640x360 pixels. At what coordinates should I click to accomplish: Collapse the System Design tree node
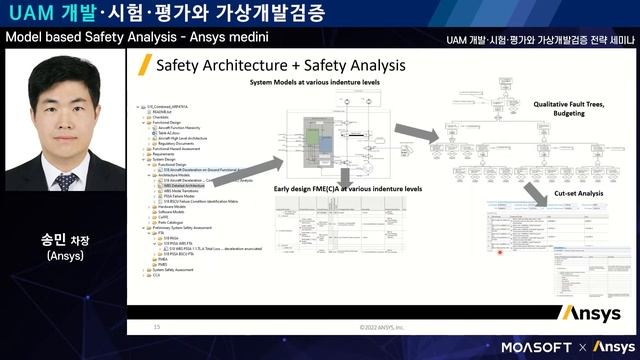pyautogui.click(x=144, y=160)
